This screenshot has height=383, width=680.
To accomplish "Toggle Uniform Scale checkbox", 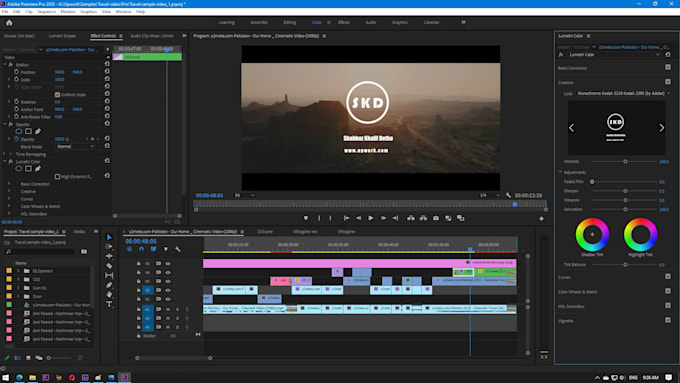I will (x=57, y=94).
